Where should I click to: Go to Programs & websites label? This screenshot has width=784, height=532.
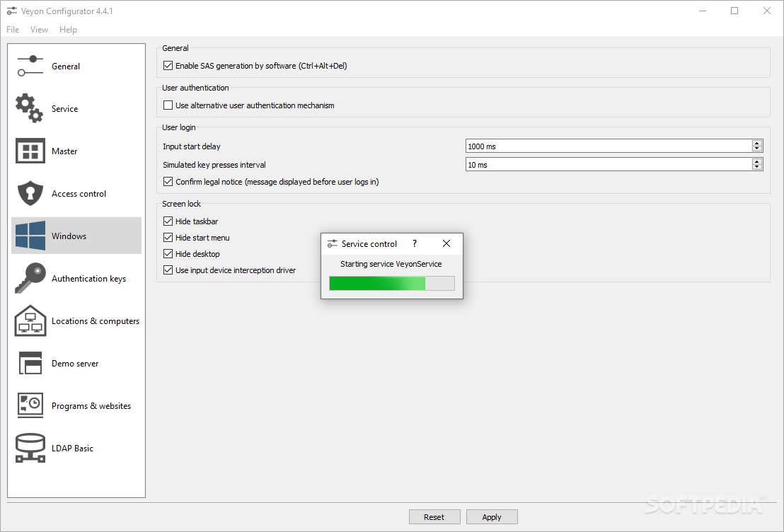(x=91, y=406)
